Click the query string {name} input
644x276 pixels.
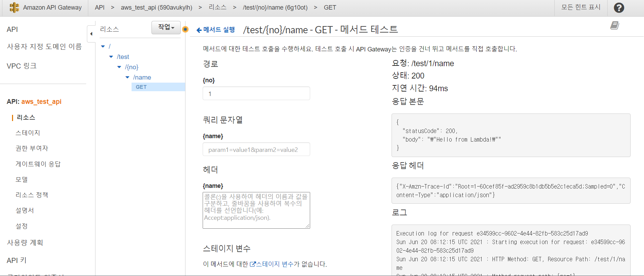pos(256,149)
